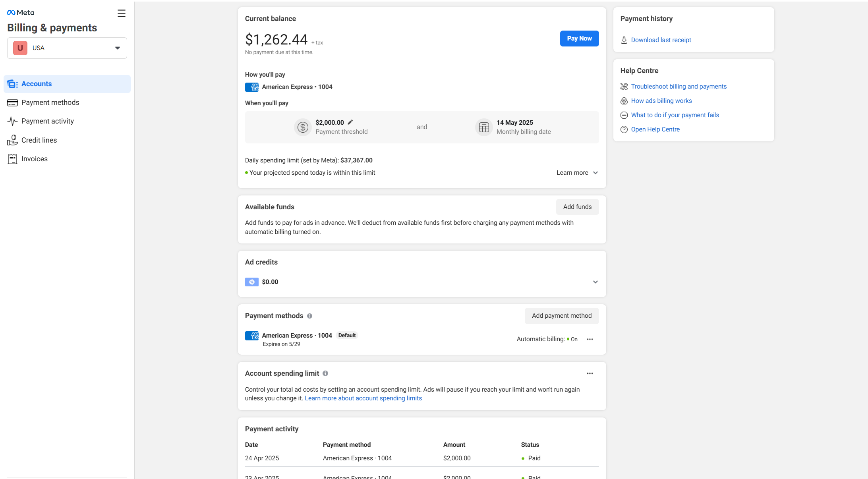Click the Account spending limit info icon
The height and width of the screenshot is (479, 868).
(x=325, y=373)
